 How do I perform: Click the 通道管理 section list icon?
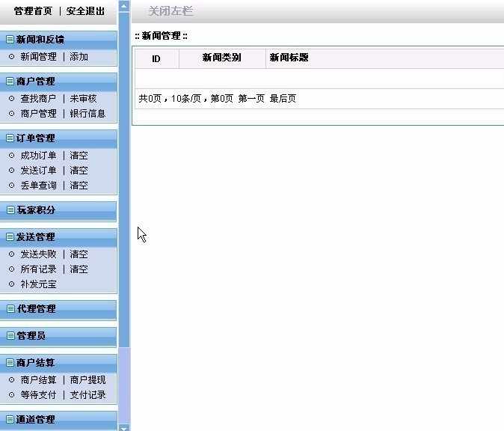pos(10,420)
